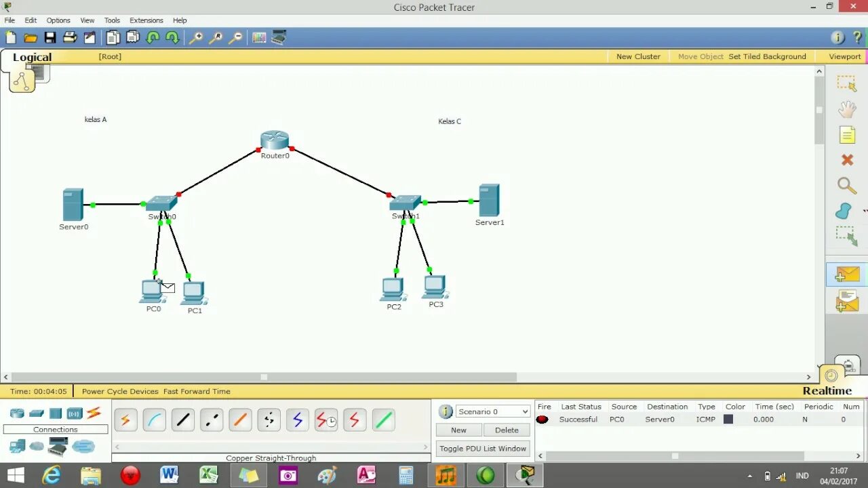868x488 pixels.
Task: Choose the Add Simple PDU envelope
Action: 847,274
